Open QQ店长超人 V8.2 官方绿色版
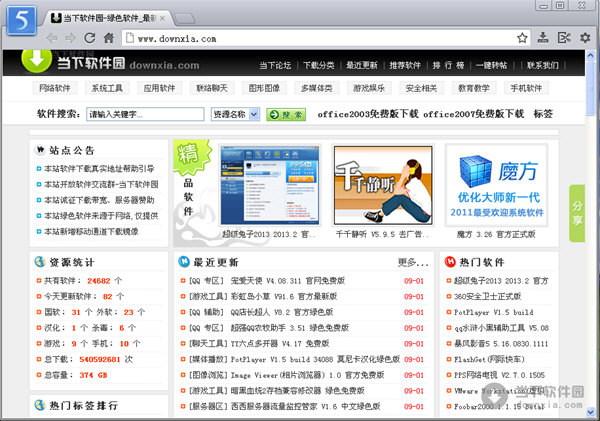This screenshot has height=421, width=600. click(x=282, y=312)
